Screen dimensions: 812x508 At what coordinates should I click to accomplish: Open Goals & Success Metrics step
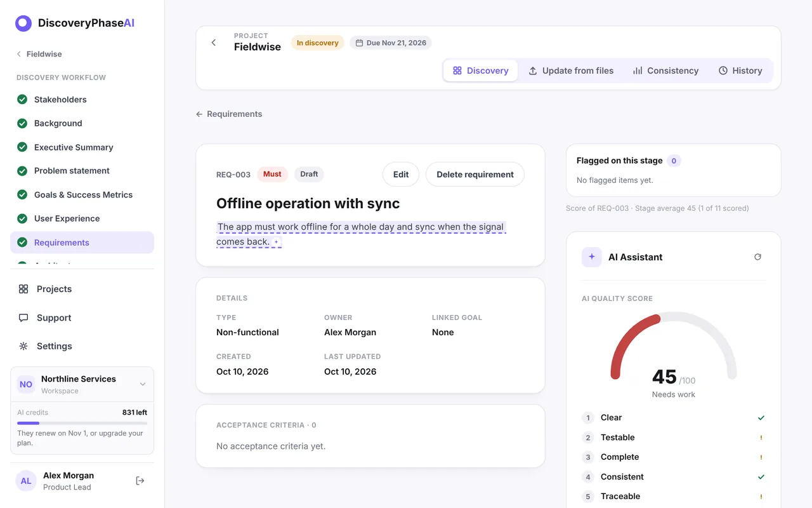(82, 195)
